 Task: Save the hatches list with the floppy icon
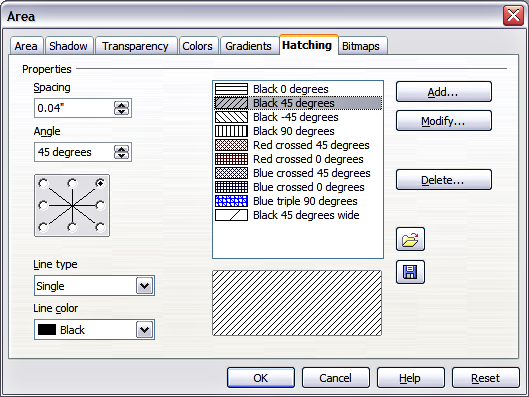(x=410, y=272)
